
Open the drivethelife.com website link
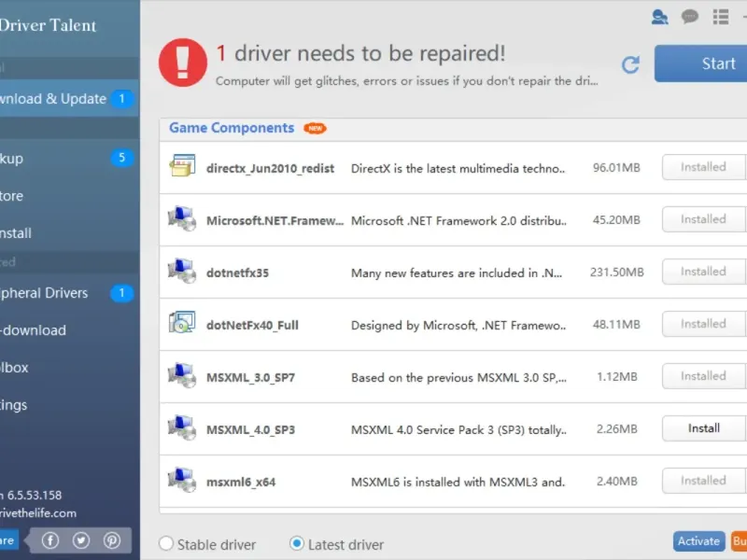38,513
